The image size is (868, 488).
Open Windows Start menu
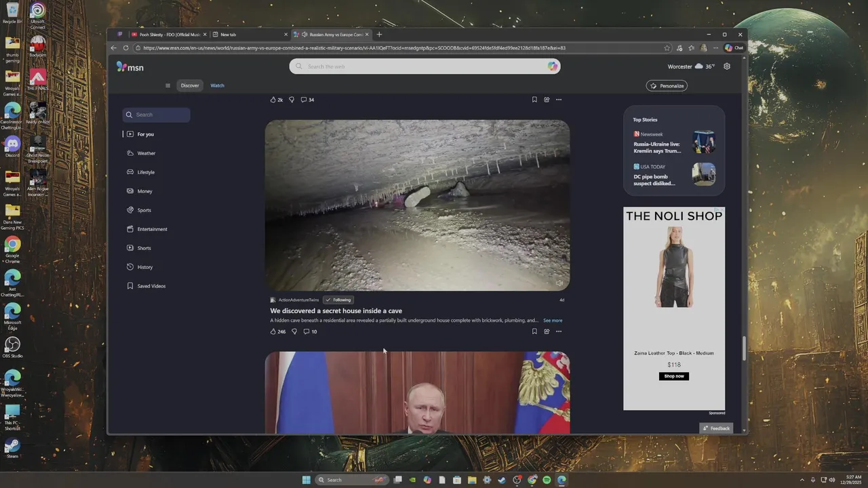tap(307, 480)
